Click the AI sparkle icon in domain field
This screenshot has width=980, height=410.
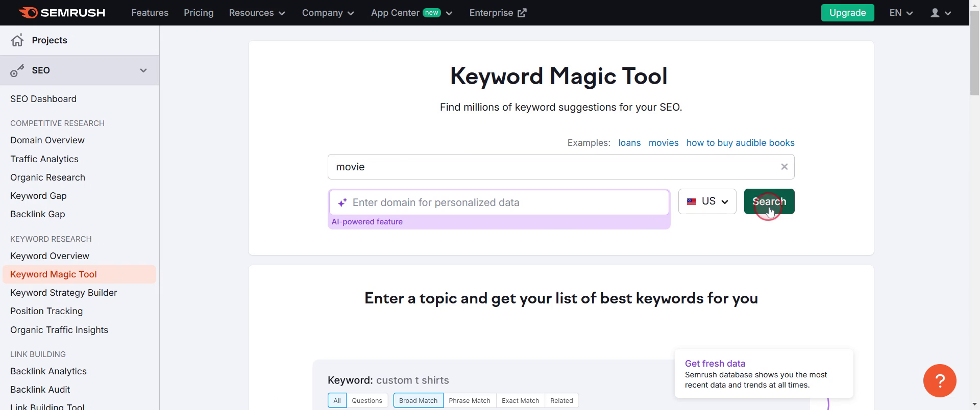coord(342,202)
